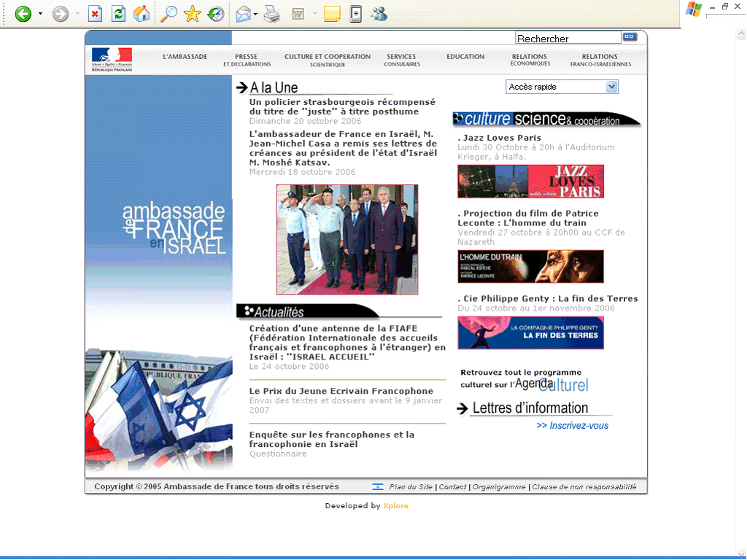The width and height of the screenshot is (747, 560).
Task: Open the History clock icon
Action: [x=216, y=14]
